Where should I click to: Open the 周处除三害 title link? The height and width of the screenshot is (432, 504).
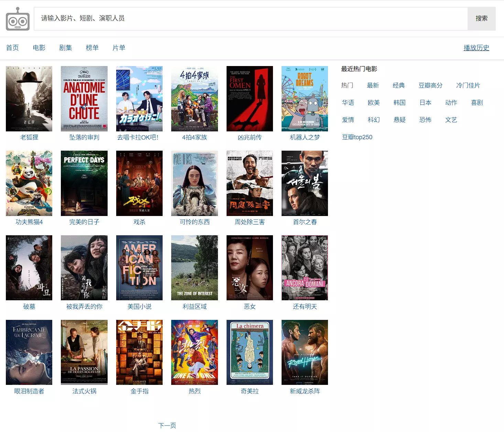click(x=250, y=222)
